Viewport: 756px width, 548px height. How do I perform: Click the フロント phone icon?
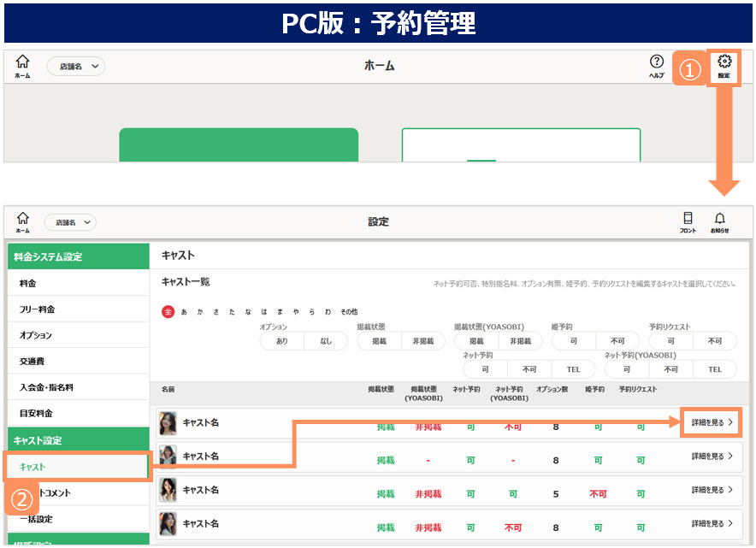coord(688,221)
